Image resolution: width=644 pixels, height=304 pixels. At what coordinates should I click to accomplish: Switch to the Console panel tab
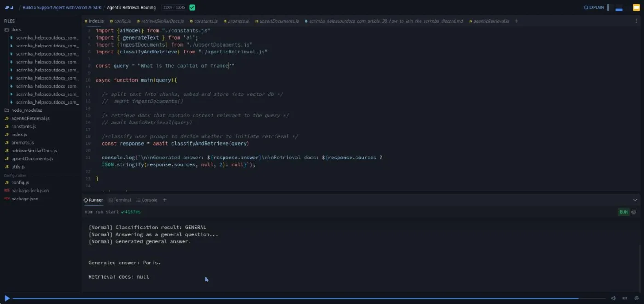[147, 200]
